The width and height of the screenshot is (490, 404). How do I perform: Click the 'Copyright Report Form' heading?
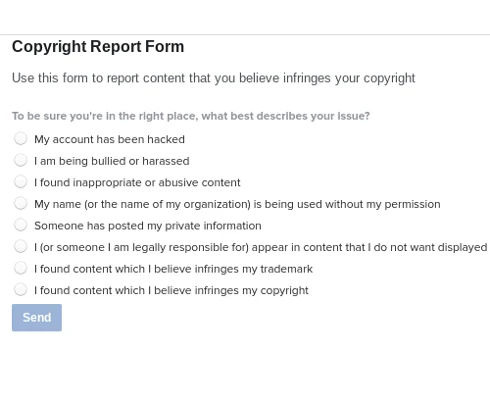pos(98,46)
